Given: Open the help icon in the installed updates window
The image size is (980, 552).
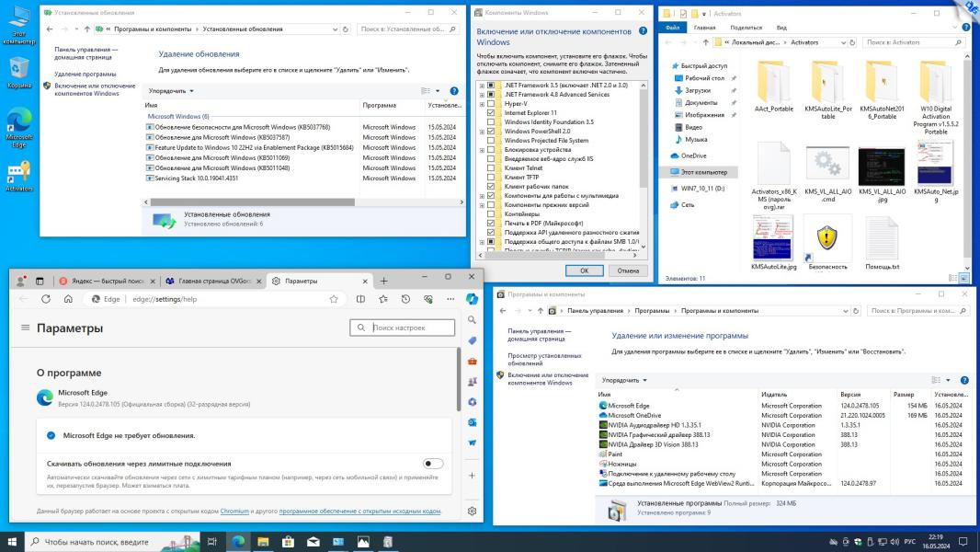Looking at the screenshot, I should click(x=454, y=91).
